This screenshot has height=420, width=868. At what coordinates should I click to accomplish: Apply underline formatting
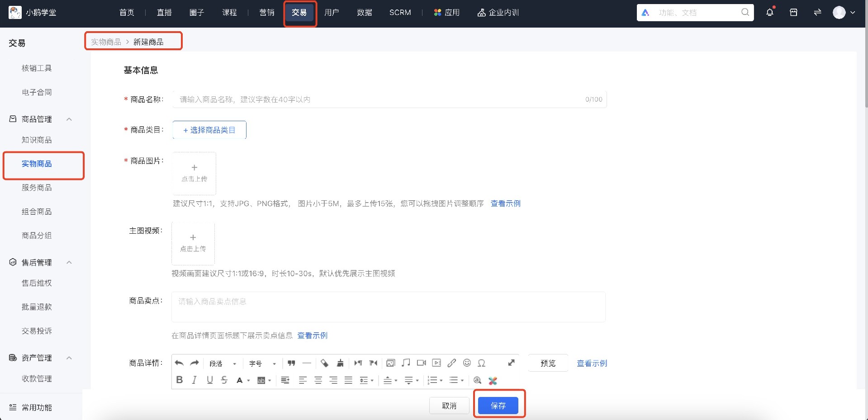(x=209, y=380)
